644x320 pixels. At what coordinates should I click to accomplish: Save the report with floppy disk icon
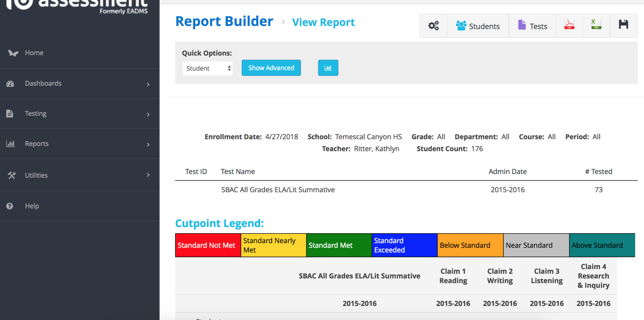tap(623, 25)
